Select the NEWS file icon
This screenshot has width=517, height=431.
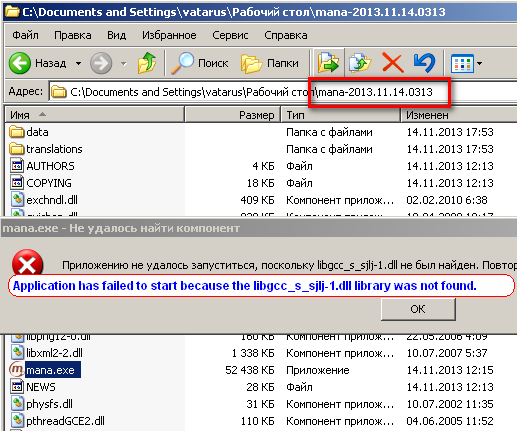point(17,387)
